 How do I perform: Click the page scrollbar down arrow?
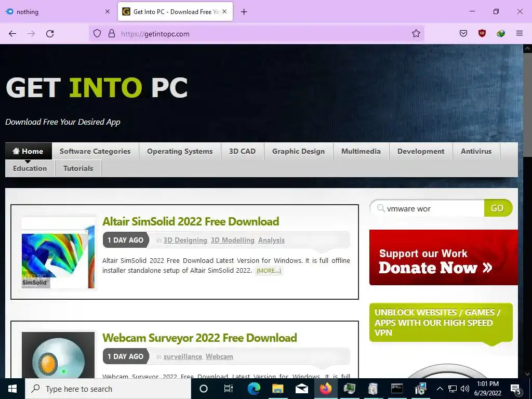tap(527, 374)
